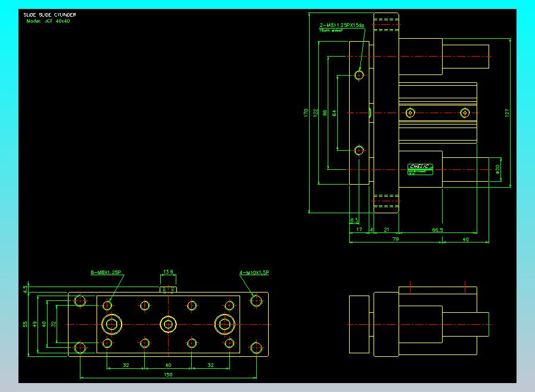Select the 79 dimension text
535x392 pixels.
(396, 238)
